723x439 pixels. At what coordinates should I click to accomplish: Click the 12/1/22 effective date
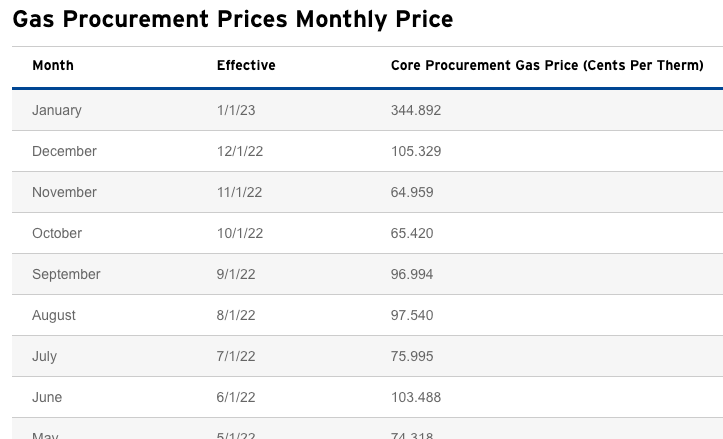pyautogui.click(x=239, y=151)
